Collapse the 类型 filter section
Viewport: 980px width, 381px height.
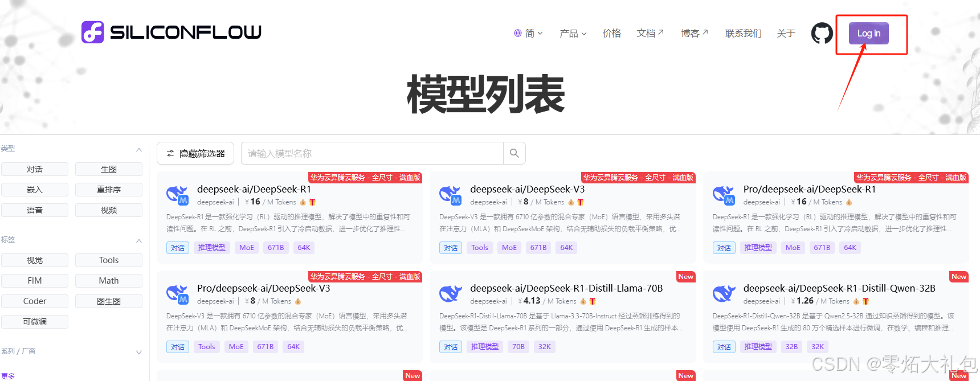pyautogui.click(x=139, y=149)
